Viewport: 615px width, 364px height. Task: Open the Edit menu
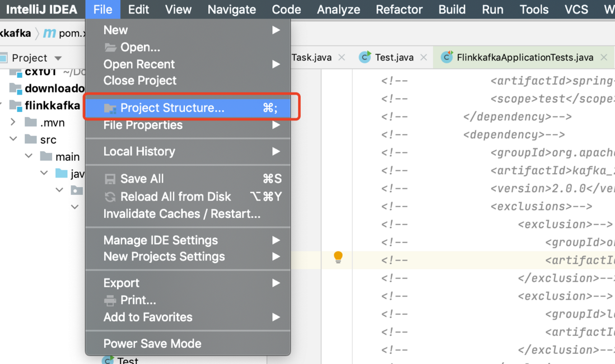(x=138, y=10)
